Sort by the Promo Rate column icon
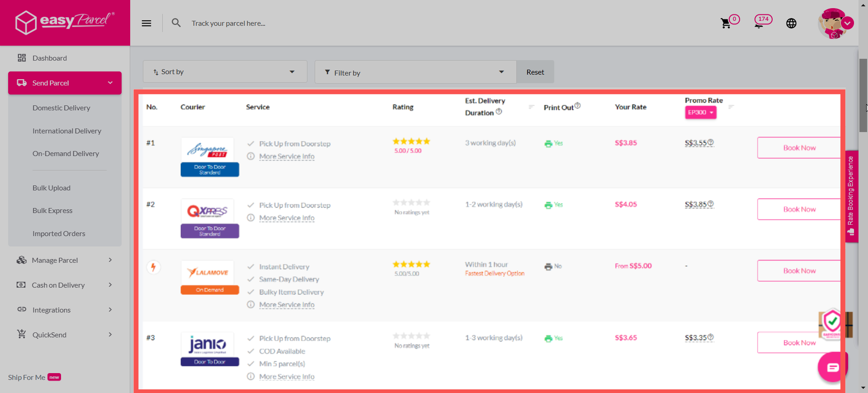 pyautogui.click(x=731, y=107)
